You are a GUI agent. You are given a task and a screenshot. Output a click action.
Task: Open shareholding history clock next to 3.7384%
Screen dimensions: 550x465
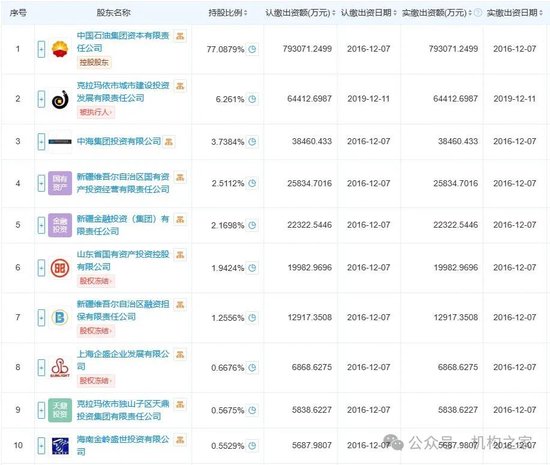click(x=252, y=142)
